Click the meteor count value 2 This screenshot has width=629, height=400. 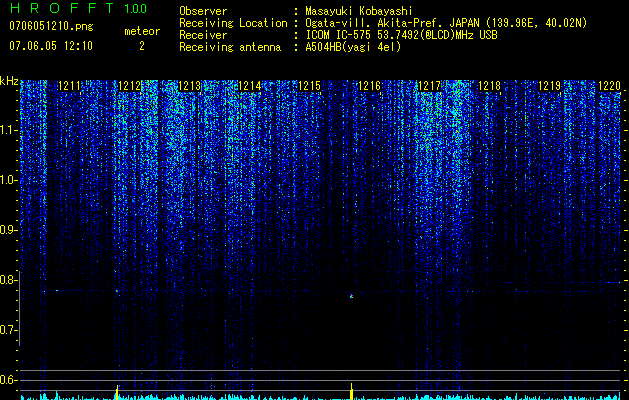142,46
